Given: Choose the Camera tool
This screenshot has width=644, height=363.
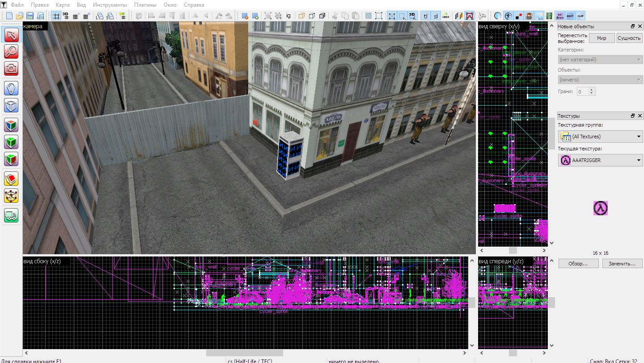Looking at the screenshot, I should [x=11, y=68].
